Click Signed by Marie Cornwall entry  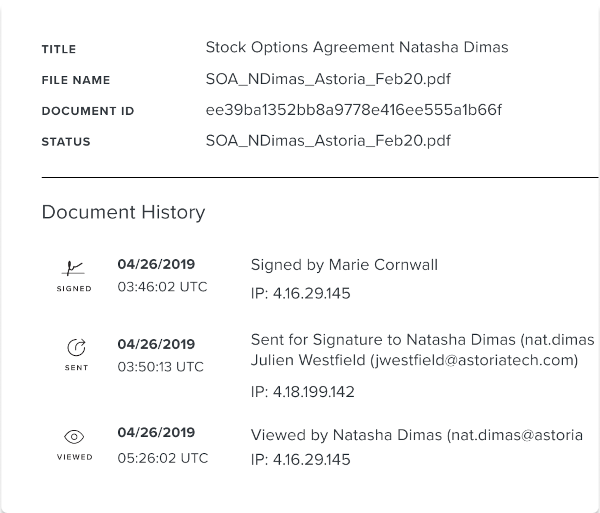[344, 265]
